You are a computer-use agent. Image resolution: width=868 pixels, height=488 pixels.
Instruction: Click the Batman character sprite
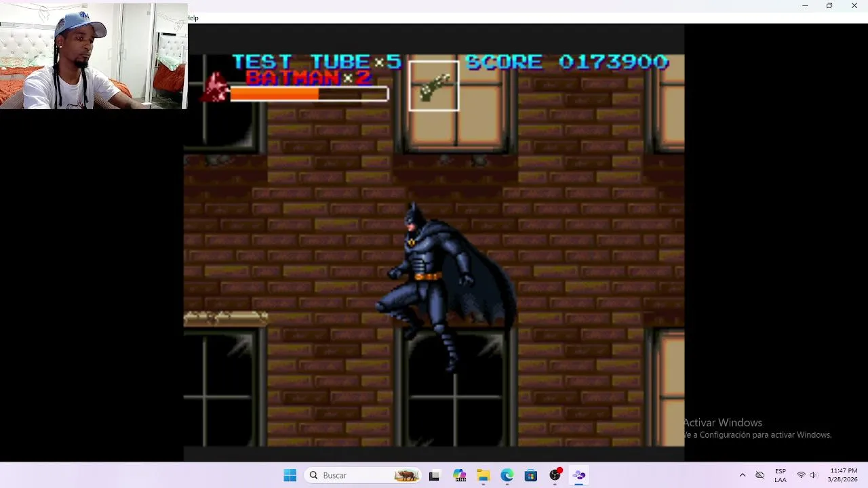pyautogui.click(x=448, y=287)
